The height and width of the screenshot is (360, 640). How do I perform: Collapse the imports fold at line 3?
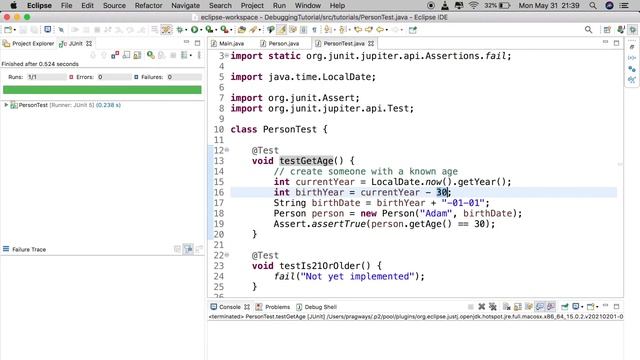coord(227,56)
